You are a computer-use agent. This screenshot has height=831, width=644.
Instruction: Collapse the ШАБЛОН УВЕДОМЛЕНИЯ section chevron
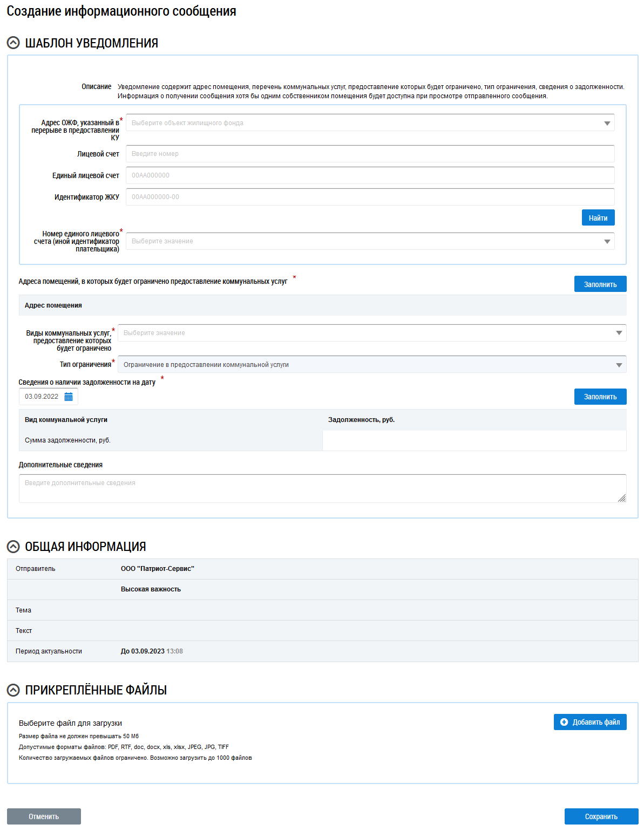pos(13,43)
